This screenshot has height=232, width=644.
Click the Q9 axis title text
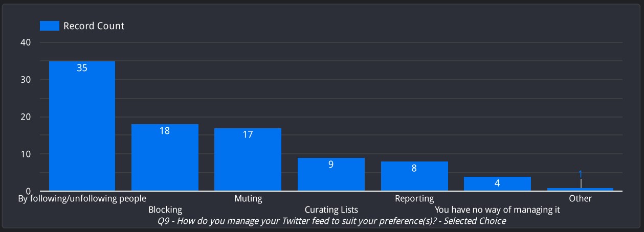[x=332, y=221]
